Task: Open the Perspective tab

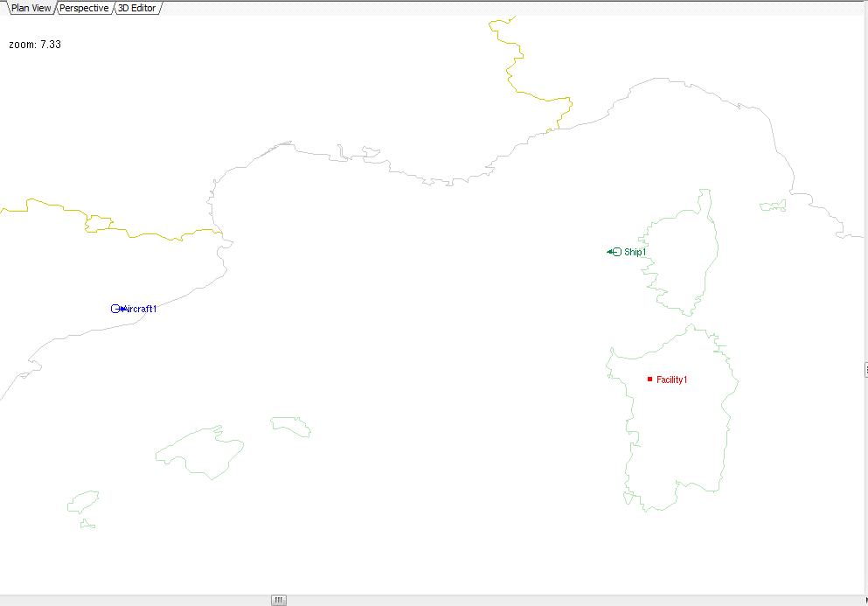Action: [x=84, y=8]
